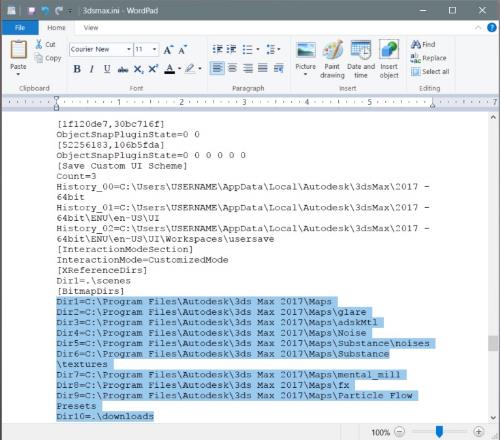Image resolution: width=501 pixels, height=443 pixels.
Task: Toggle Bold formatting
Action: point(77,69)
